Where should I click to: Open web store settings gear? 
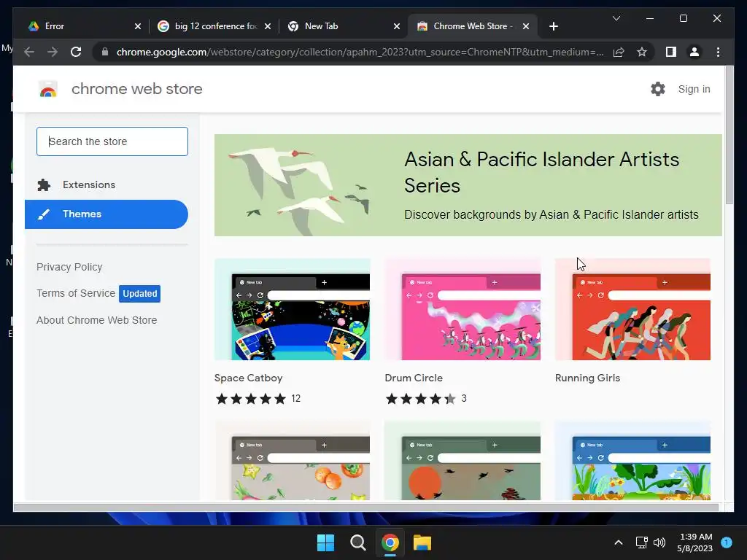(658, 89)
